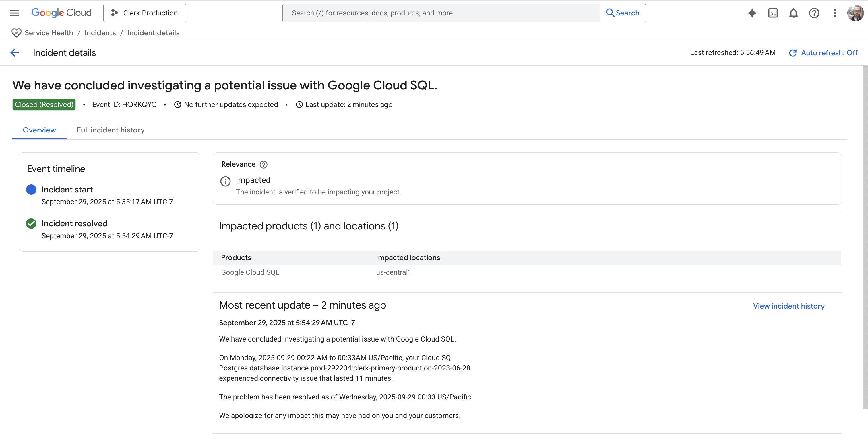This screenshot has width=868, height=441.
Task: Open the main navigation hamburger menu
Action: (x=14, y=13)
